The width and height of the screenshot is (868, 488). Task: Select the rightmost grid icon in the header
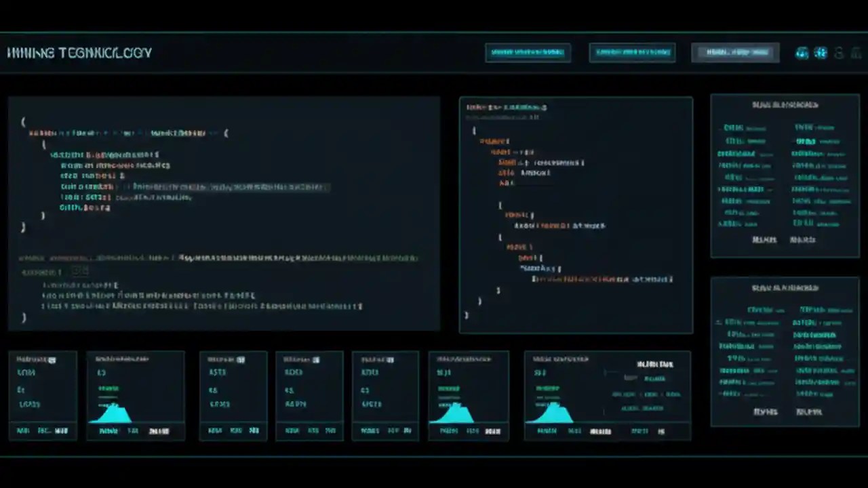click(x=856, y=53)
